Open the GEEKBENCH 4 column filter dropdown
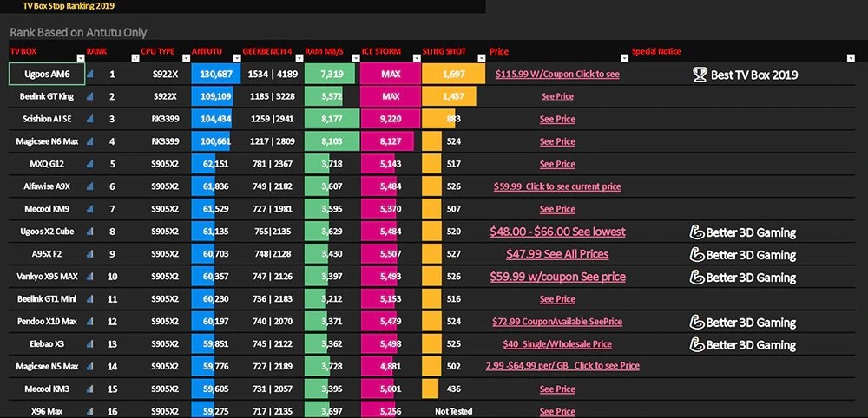 coord(299,58)
